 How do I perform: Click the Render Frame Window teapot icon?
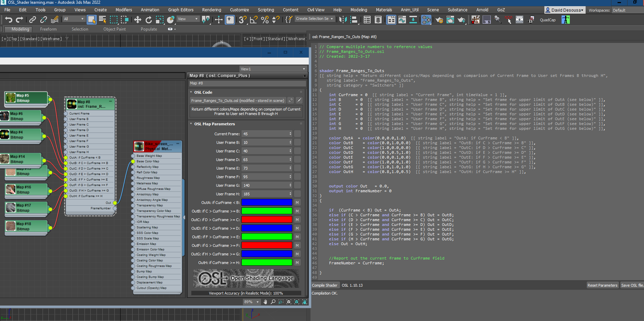[x=450, y=20]
